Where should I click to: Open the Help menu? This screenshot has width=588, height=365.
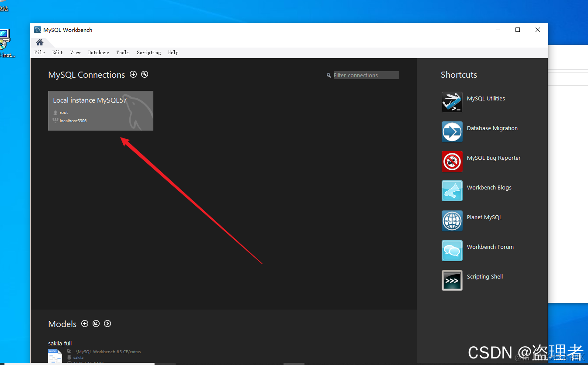tap(173, 52)
